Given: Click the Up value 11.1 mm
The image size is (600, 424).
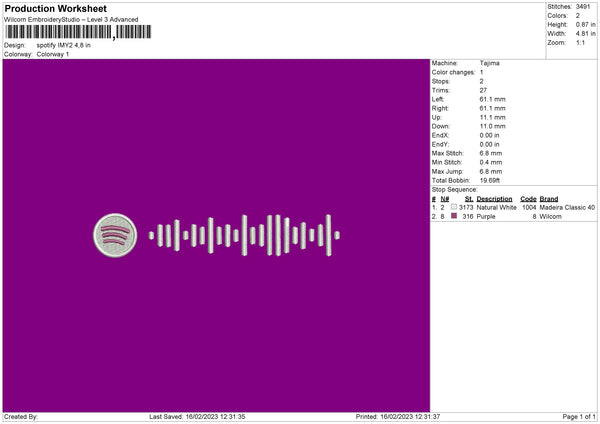Looking at the screenshot, I should point(492,117).
